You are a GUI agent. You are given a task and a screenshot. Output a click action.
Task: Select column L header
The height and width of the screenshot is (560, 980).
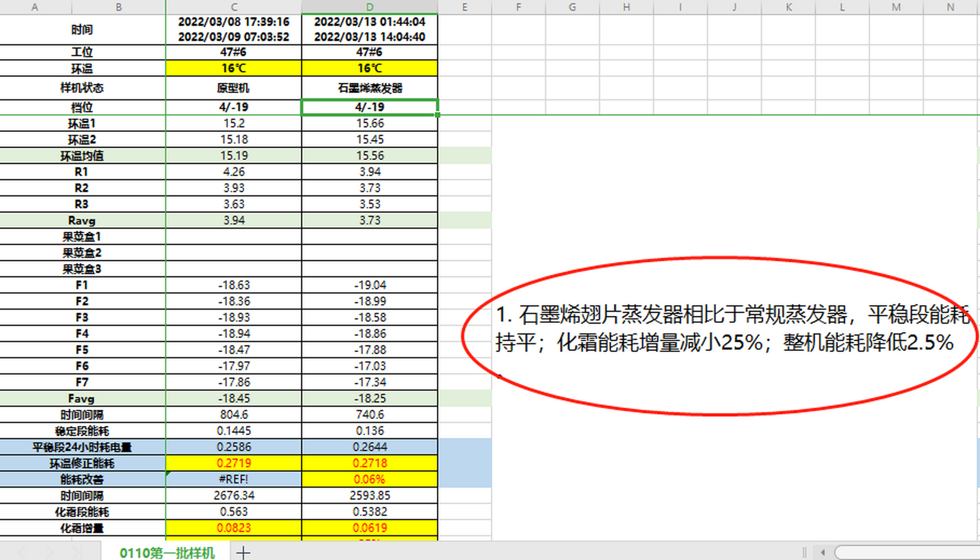[x=842, y=7]
